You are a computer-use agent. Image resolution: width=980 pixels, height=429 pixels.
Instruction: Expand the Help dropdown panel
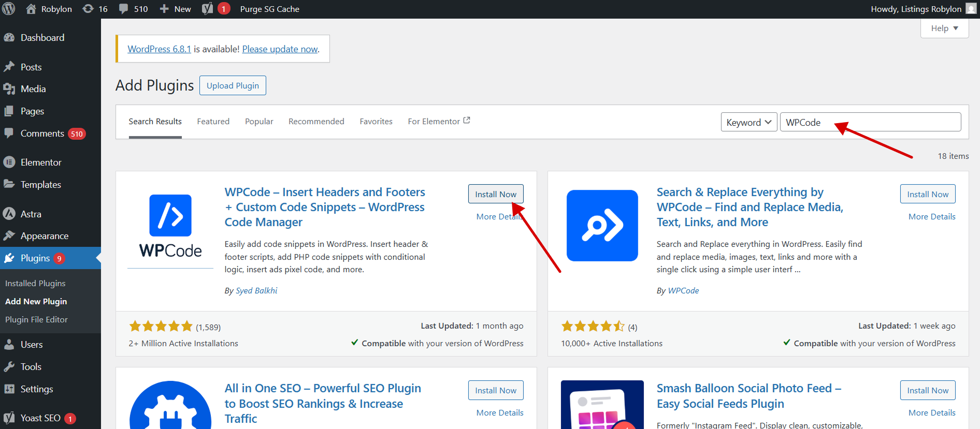945,28
